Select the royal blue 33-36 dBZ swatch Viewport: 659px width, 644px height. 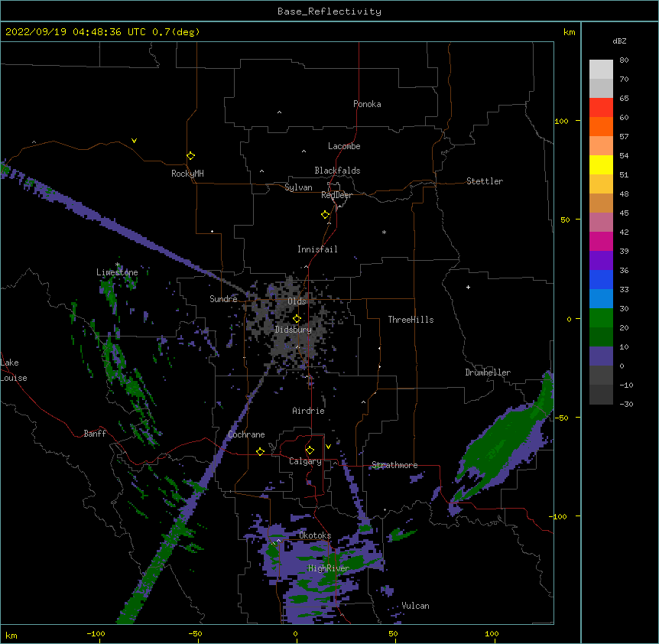(601, 279)
